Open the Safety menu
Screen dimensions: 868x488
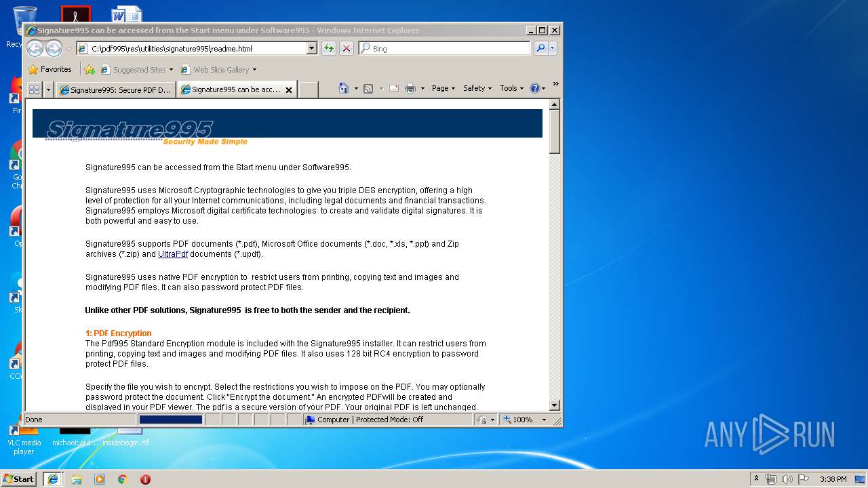(477, 88)
